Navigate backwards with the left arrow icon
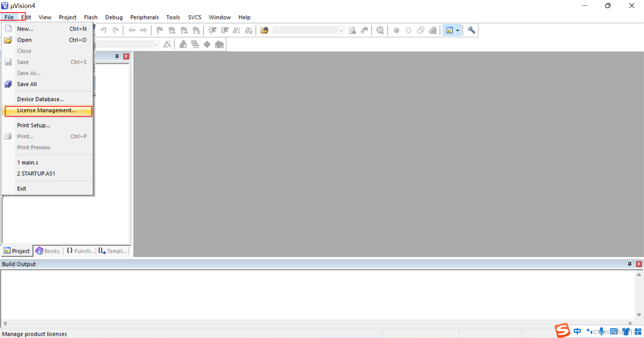 point(132,30)
